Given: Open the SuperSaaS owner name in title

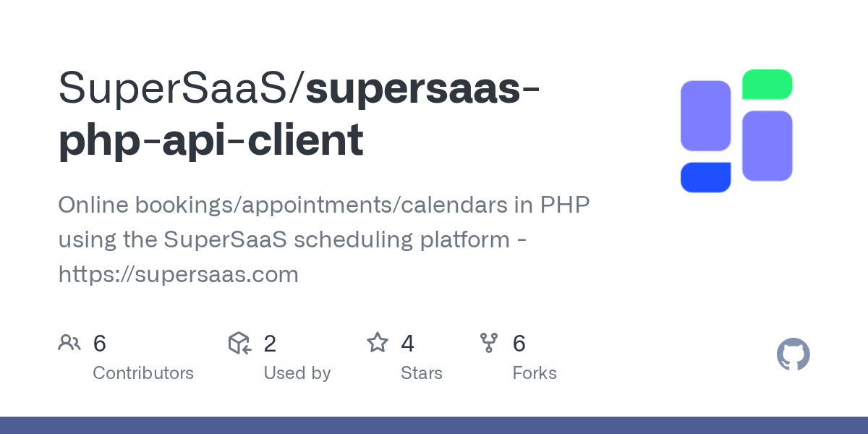Looking at the screenshot, I should pos(176,88).
